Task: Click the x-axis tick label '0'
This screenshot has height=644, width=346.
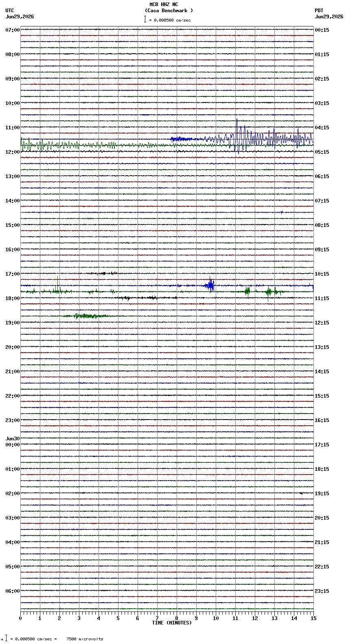Action: pos(20,618)
